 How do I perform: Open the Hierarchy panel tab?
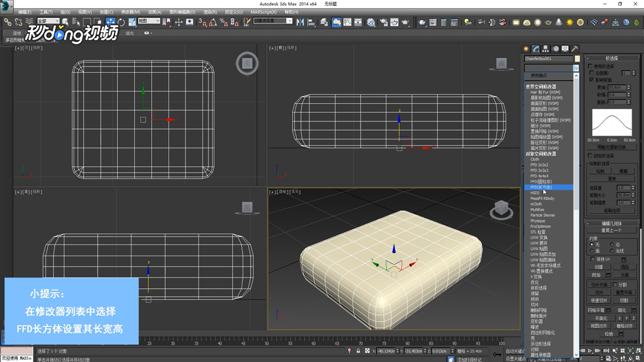click(545, 49)
